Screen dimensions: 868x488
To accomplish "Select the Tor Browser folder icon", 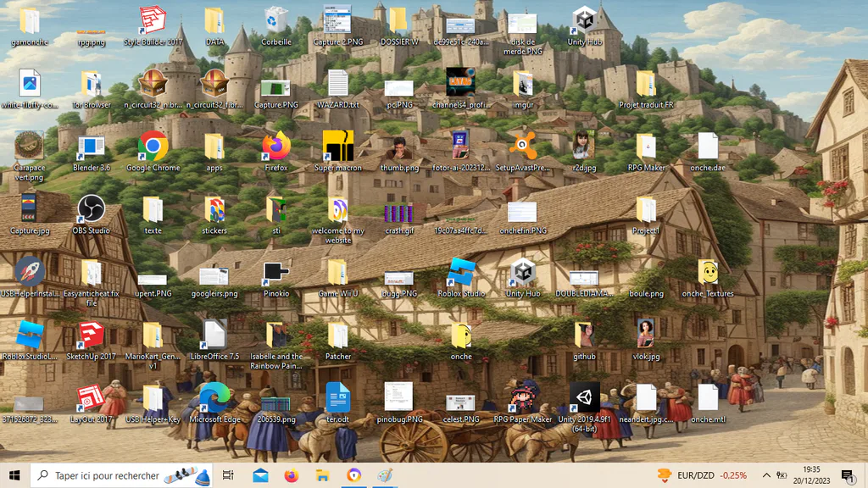I will 92,90.
